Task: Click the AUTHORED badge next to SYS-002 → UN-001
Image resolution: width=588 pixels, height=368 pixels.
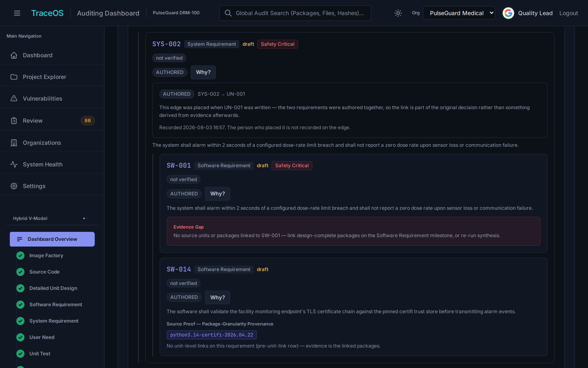Action: (177, 94)
